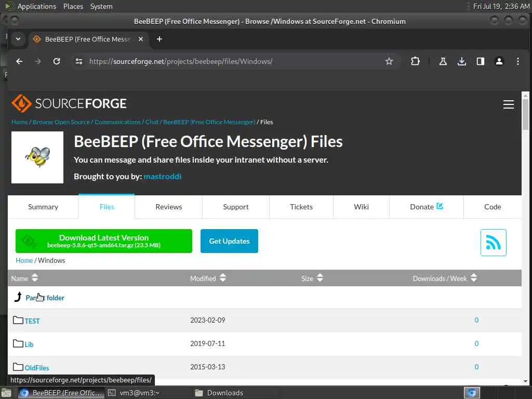The height and width of the screenshot is (399, 532).
Task: Open the TEST folder icon
Action: click(x=18, y=320)
